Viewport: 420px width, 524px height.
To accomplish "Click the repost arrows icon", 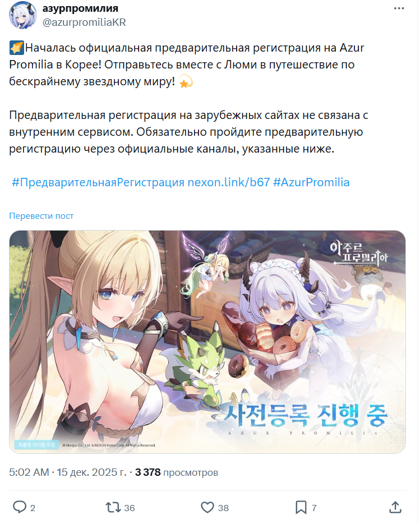I will (x=113, y=507).
